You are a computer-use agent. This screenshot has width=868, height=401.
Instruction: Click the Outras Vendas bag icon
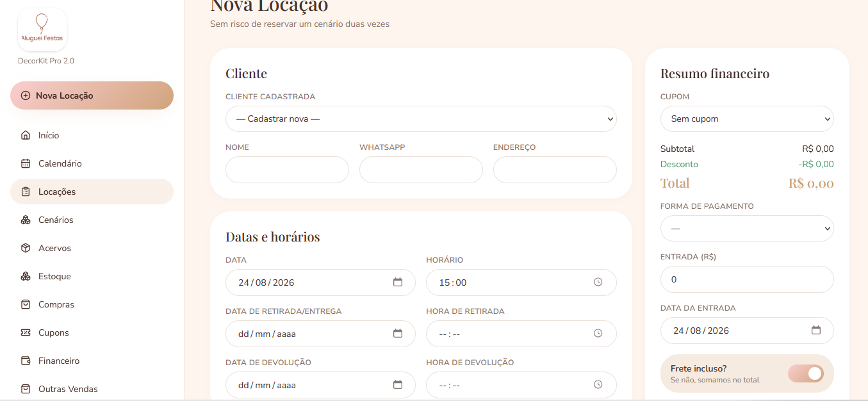pos(26,389)
